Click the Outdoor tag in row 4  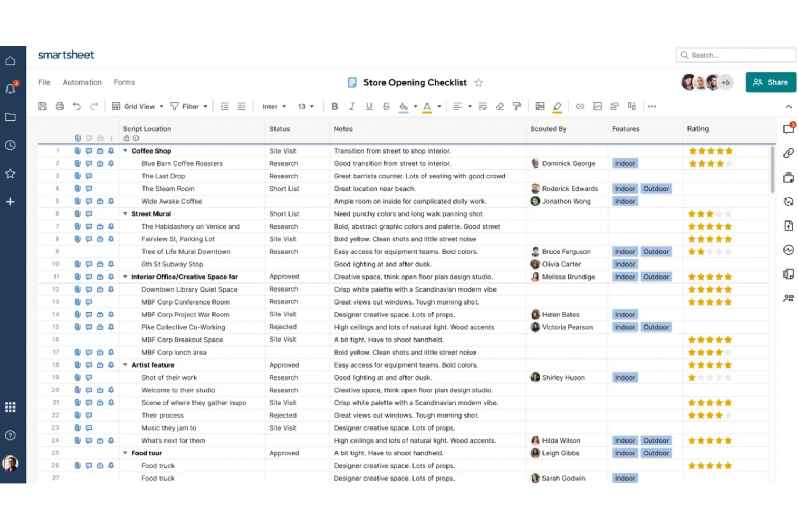coord(656,189)
